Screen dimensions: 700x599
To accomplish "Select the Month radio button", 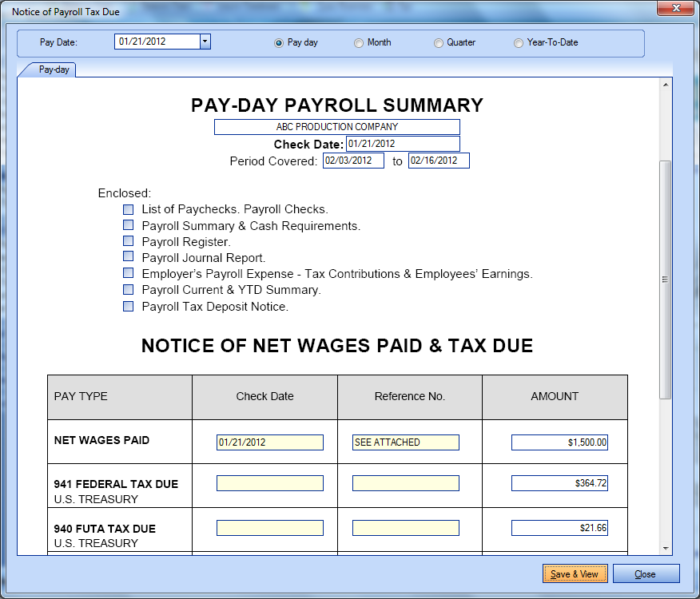I will tap(359, 43).
